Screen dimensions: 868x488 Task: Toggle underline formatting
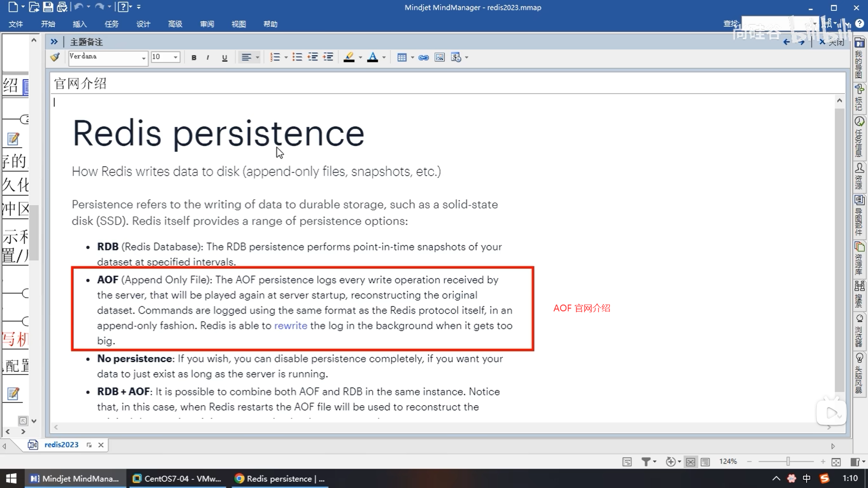coord(224,57)
